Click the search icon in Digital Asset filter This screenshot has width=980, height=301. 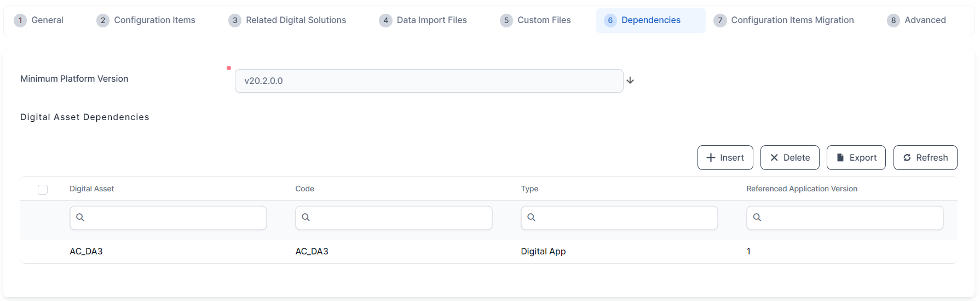coord(80,218)
